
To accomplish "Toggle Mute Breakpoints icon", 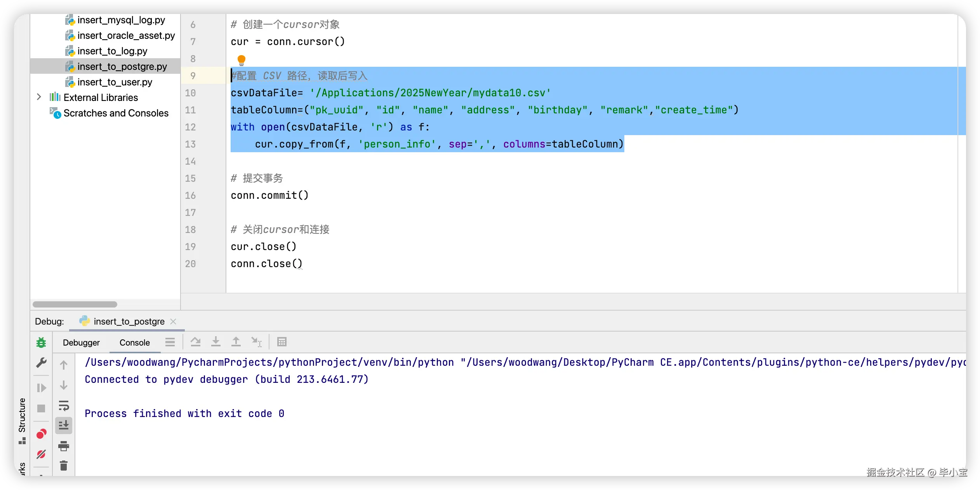I will click(41, 454).
